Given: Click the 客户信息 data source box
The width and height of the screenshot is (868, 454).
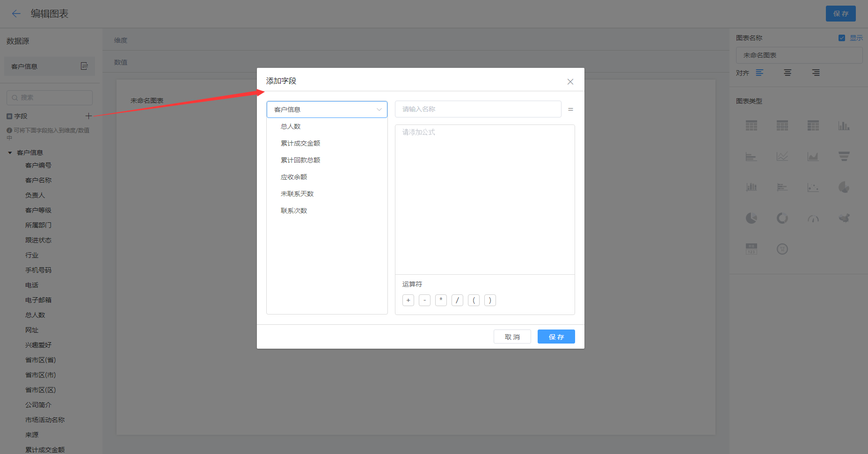Looking at the screenshot, I should click(x=50, y=66).
